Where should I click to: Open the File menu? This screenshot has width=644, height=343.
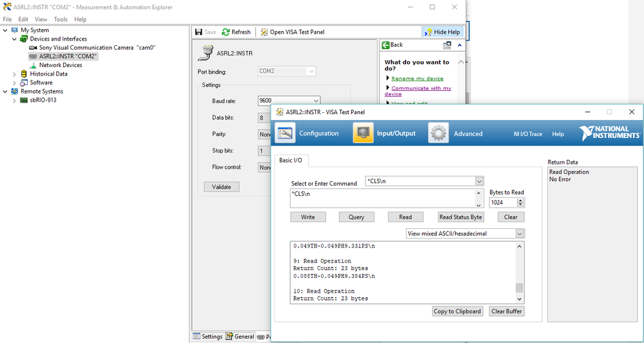click(7, 19)
